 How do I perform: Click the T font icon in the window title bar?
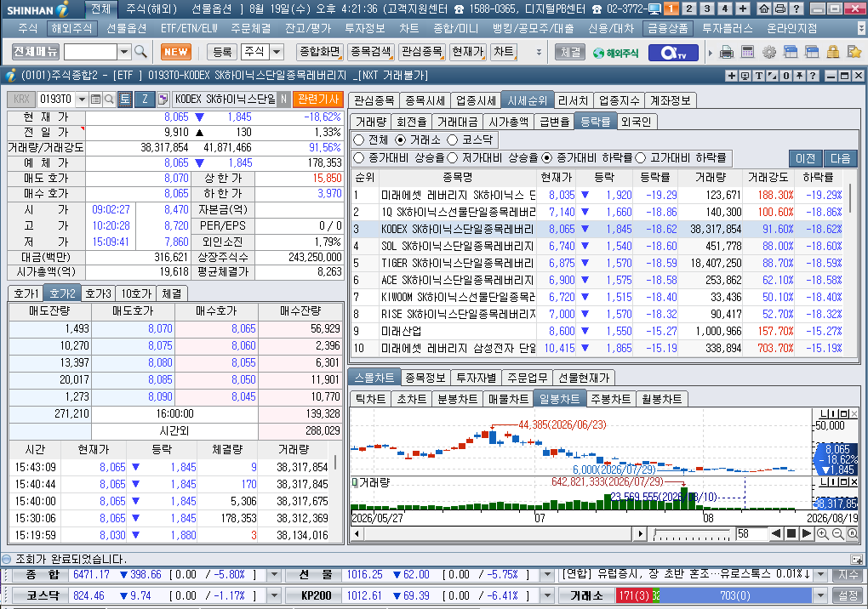click(758, 76)
